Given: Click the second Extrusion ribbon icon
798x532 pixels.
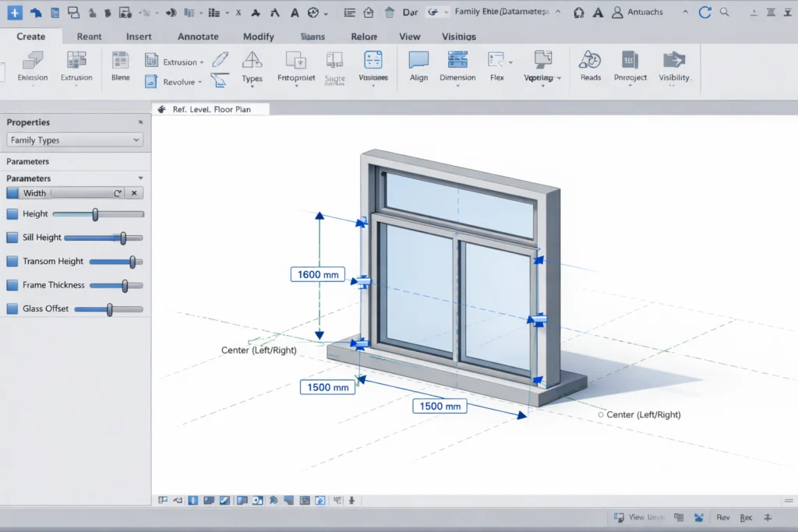Looking at the screenshot, I should 76,62.
